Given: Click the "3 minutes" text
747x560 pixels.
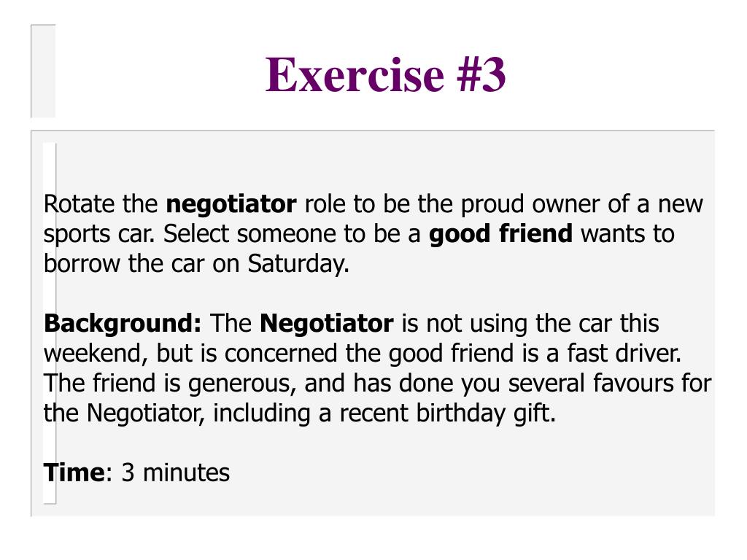Looking at the screenshot, I should pyautogui.click(x=175, y=472).
